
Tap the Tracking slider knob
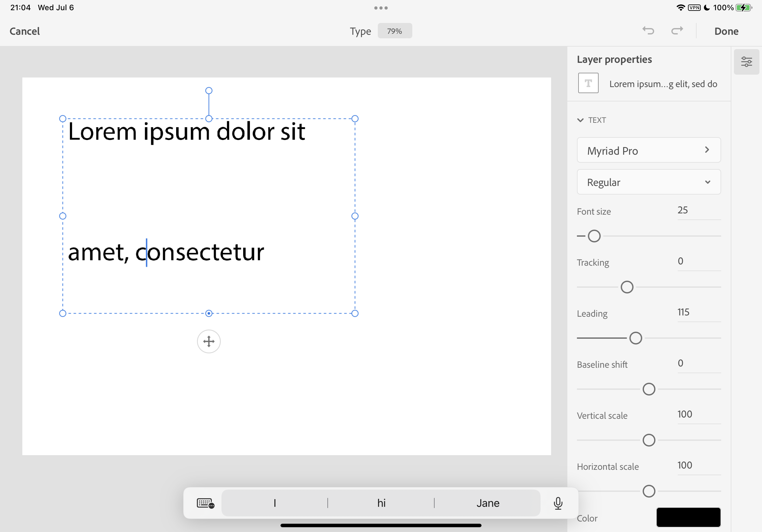[627, 287]
